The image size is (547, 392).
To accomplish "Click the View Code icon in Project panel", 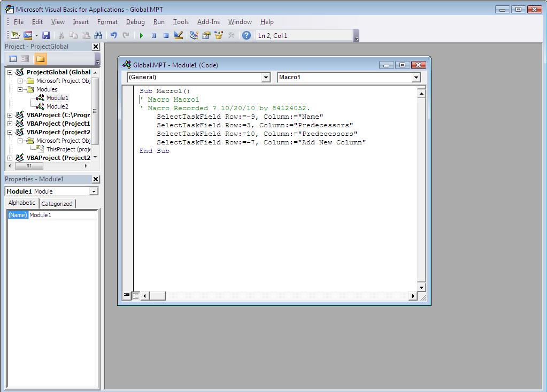I will tap(13, 59).
